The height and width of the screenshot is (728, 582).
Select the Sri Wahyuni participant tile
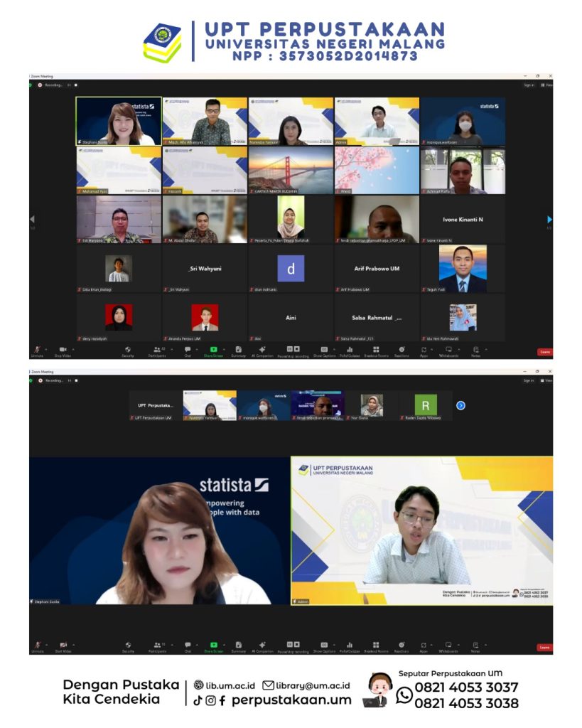[x=205, y=268]
